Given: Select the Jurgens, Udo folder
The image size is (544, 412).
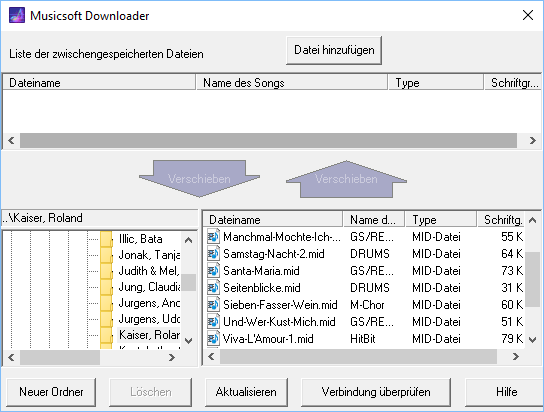Looking at the screenshot, I should click(149, 319).
